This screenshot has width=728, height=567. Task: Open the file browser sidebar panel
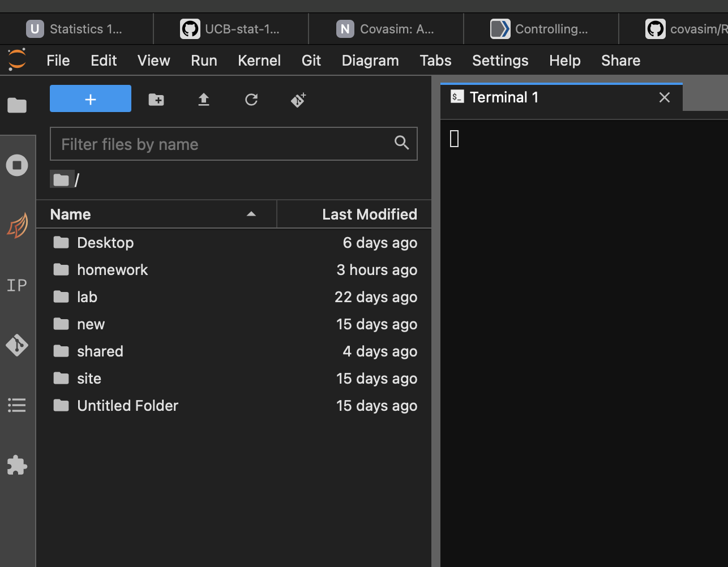coord(17,105)
